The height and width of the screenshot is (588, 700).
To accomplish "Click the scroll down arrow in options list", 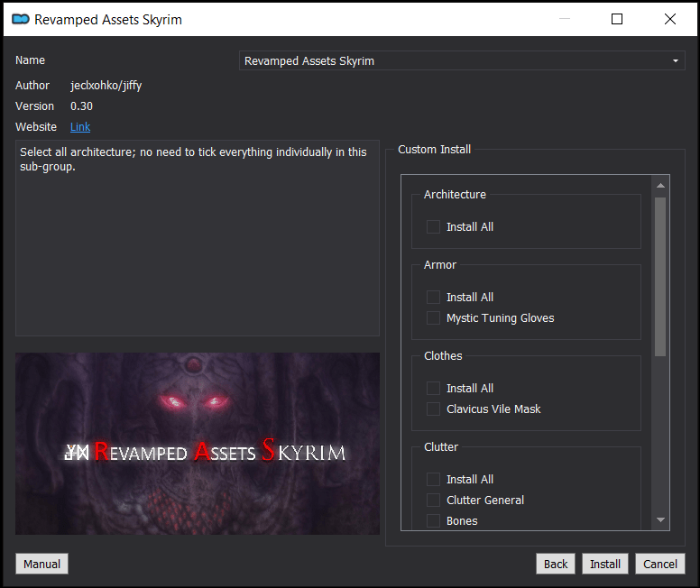I will (660, 519).
